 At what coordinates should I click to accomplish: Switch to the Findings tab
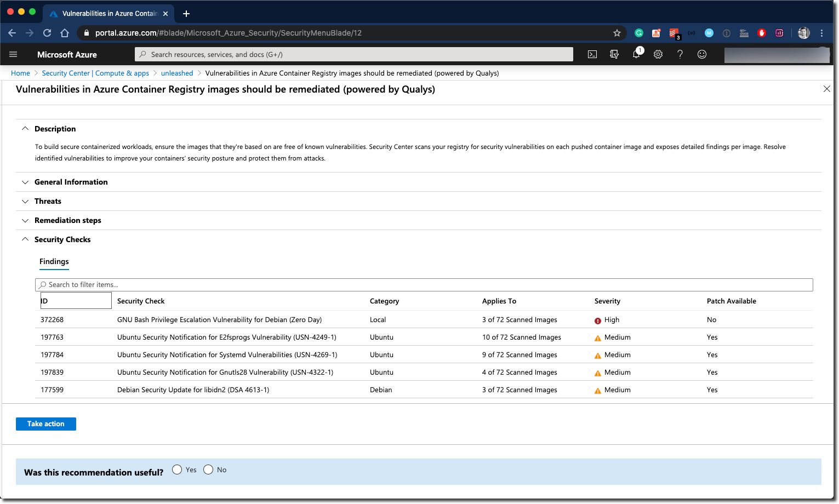[54, 261]
